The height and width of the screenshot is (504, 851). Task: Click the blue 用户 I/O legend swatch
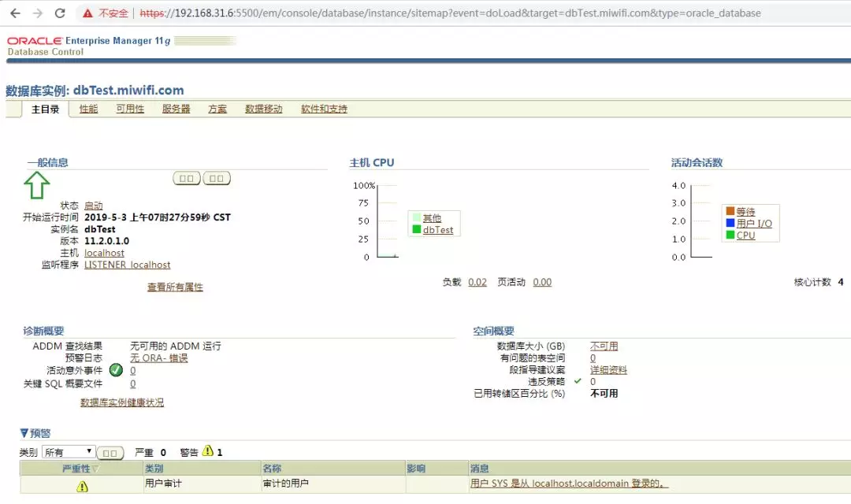730,223
